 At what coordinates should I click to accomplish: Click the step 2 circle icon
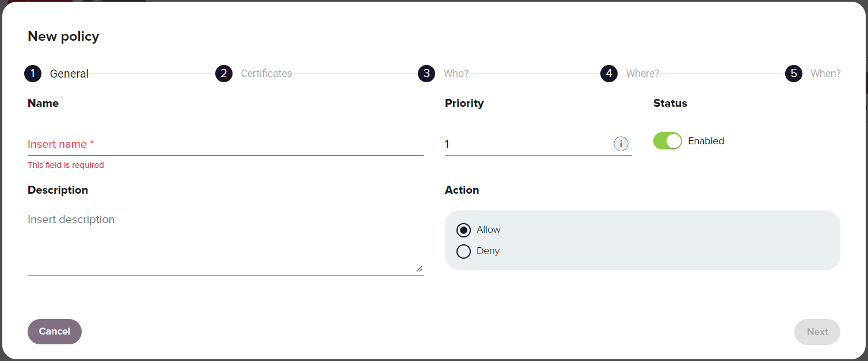[224, 74]
